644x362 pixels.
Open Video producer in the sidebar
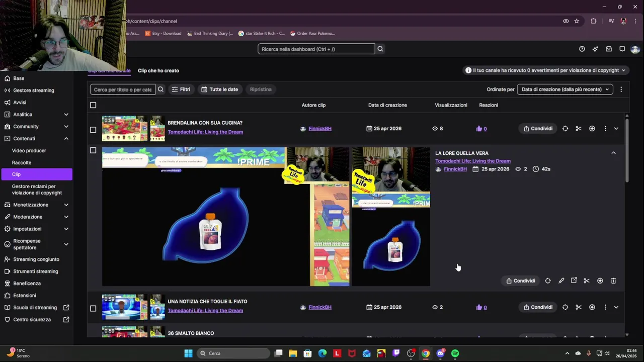pyautogui.click(x=29, y=151)
